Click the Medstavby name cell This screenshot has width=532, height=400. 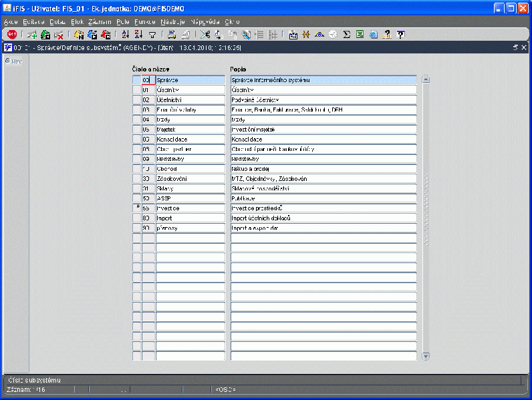pos(190,159)
